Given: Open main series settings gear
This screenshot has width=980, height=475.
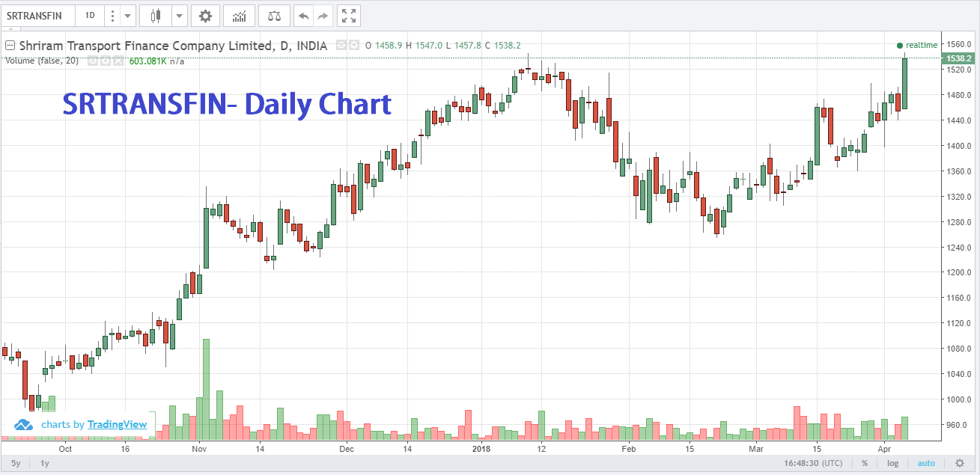Looking at the screenshot, I should pos(354,46).
